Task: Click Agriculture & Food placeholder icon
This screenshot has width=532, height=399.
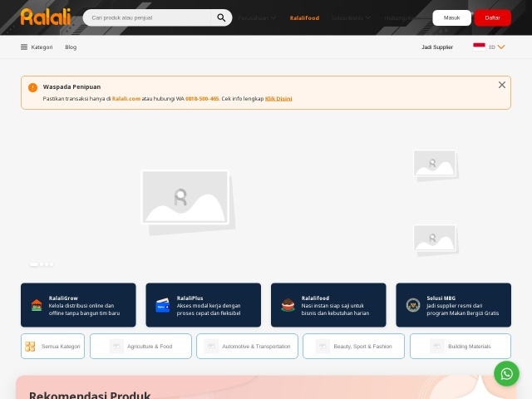Action: click(116, 347)
